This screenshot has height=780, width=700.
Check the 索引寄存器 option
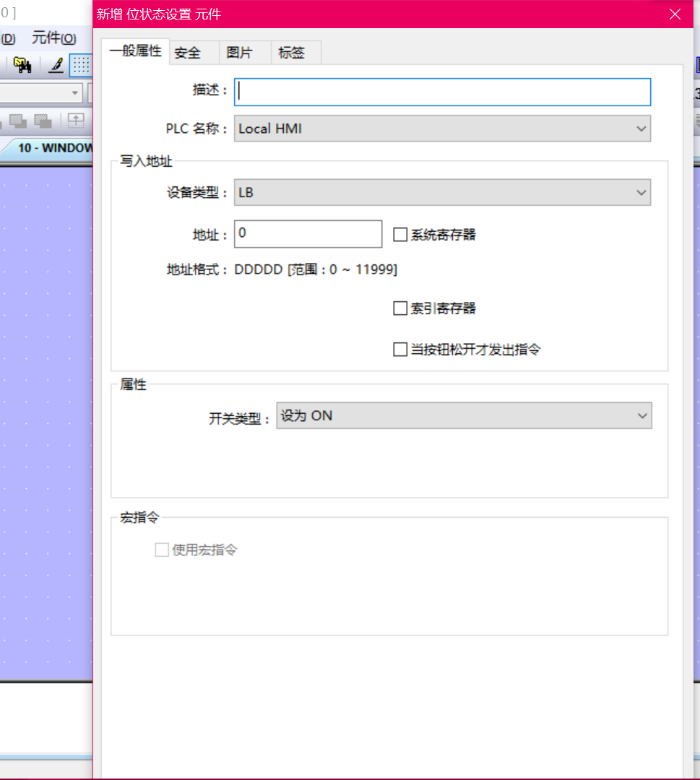click(x=400, y=308)
